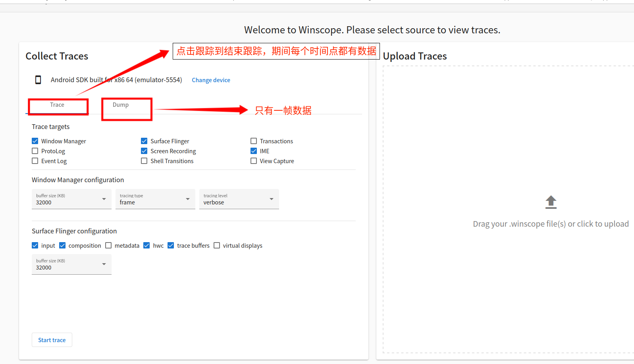
Task: Toggle the hwc flag checkbox
Action: click(x=146, y=245)
